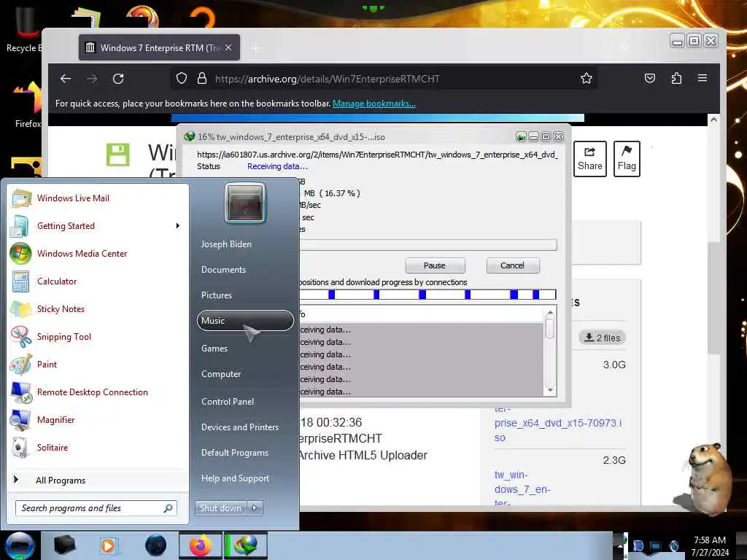Reload the archive.org page

point(118,79)
